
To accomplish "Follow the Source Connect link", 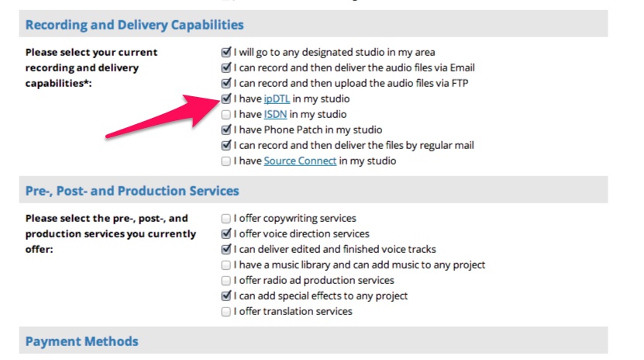I will coord(300,161).
